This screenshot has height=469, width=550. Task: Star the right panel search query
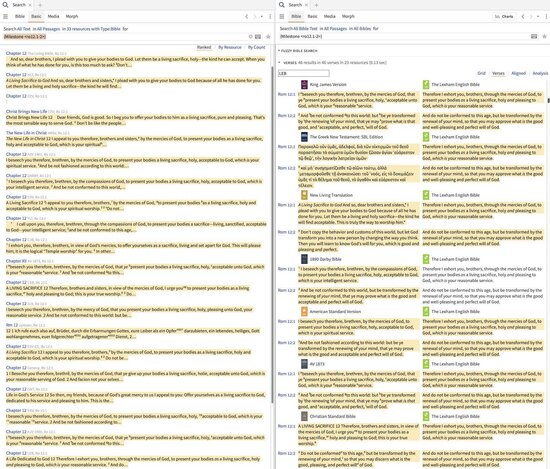[544, 36]
